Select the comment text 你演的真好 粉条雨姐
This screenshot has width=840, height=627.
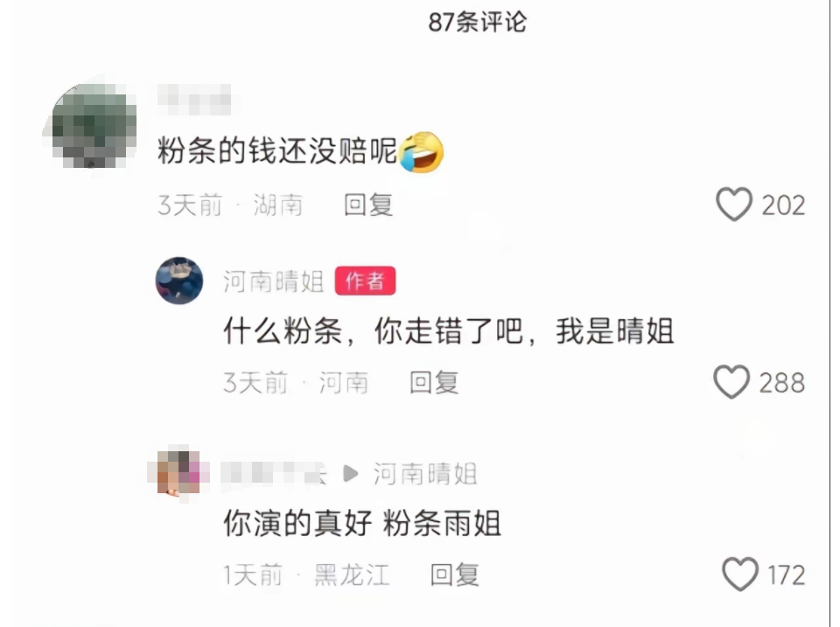pyautogui.click(x=362, y=523)
